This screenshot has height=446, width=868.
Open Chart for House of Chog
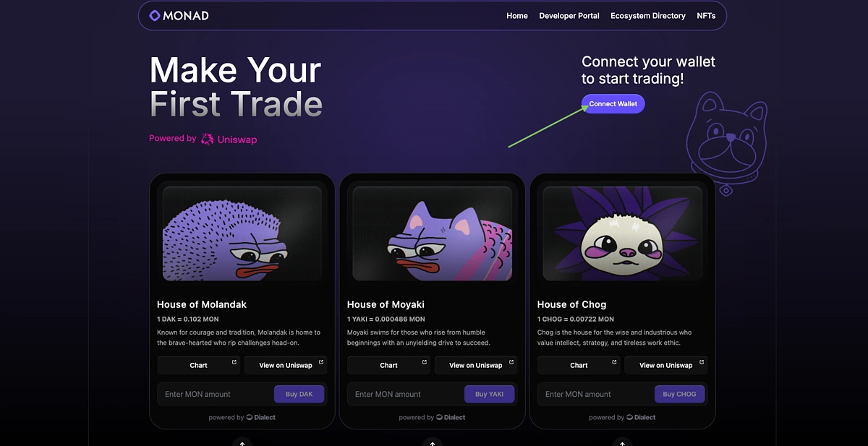coord(579,365)
